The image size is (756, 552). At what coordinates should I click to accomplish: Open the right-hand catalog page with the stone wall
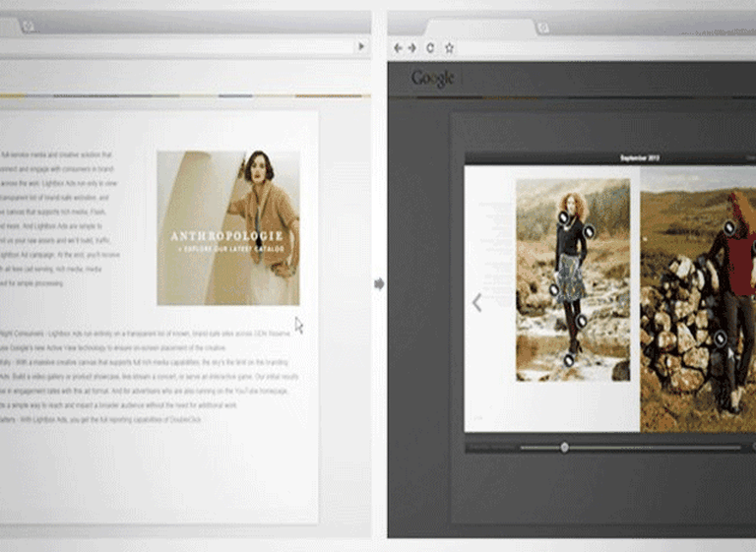coord(698,299)
